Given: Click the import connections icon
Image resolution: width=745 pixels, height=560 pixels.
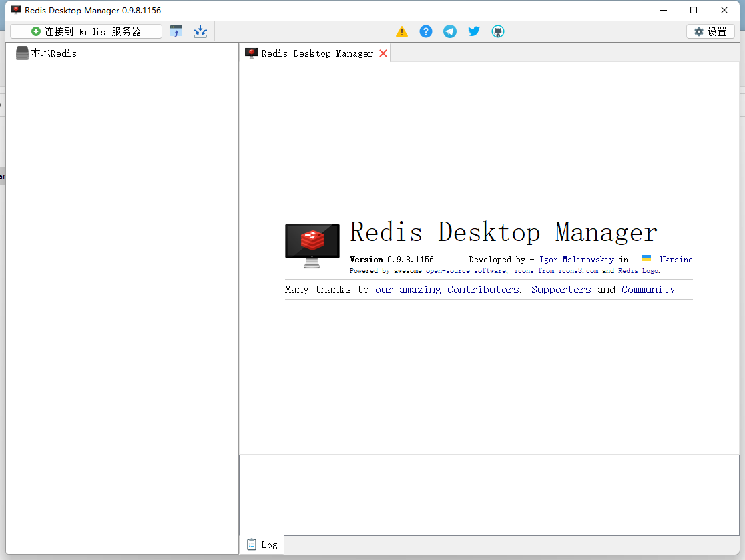Looking at the screenshot, I should 176,31.
